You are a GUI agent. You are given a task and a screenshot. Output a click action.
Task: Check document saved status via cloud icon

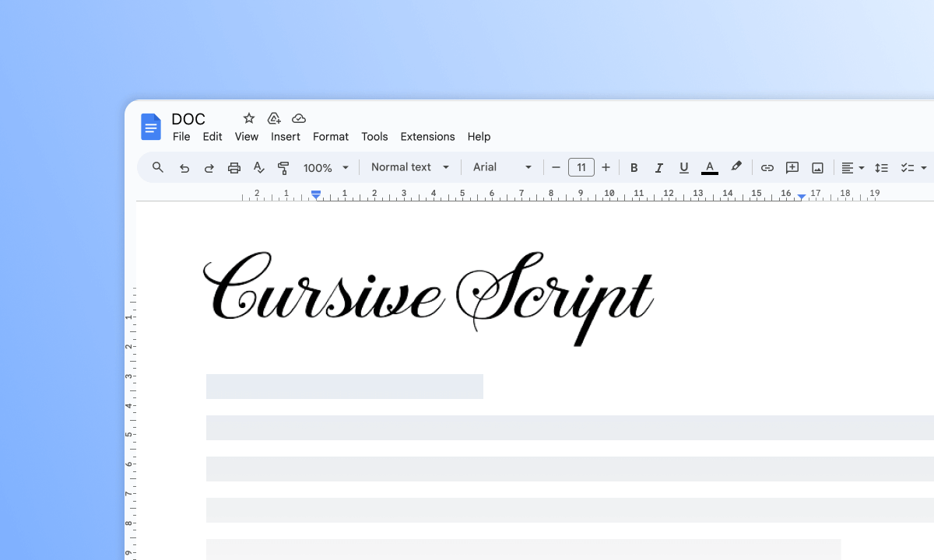tap(299, 117)
